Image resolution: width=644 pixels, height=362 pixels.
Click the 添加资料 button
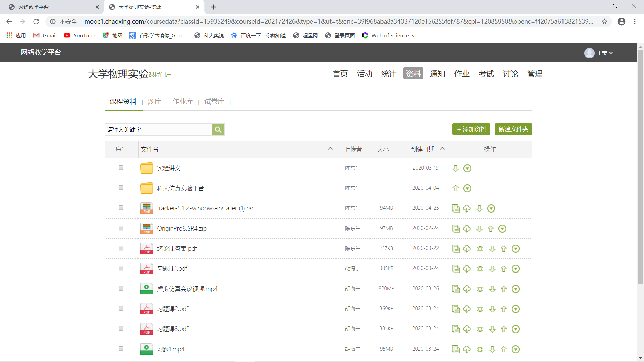coord(471,129)
